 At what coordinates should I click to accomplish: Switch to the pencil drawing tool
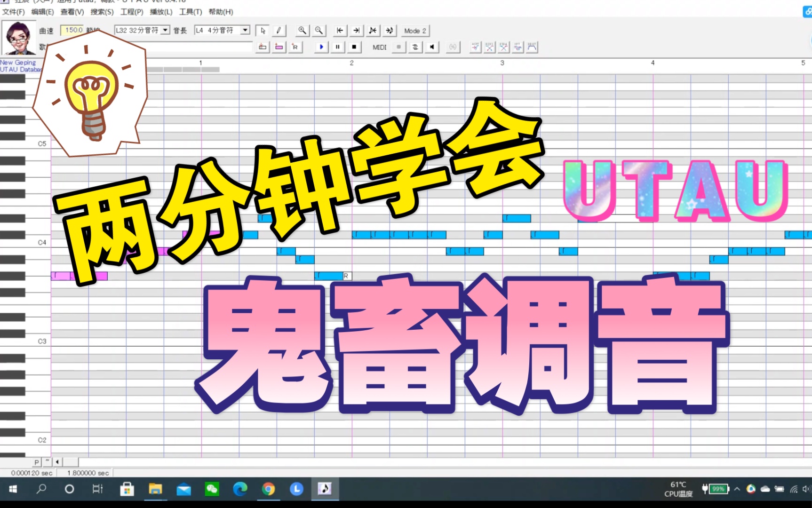coord(279,31)
